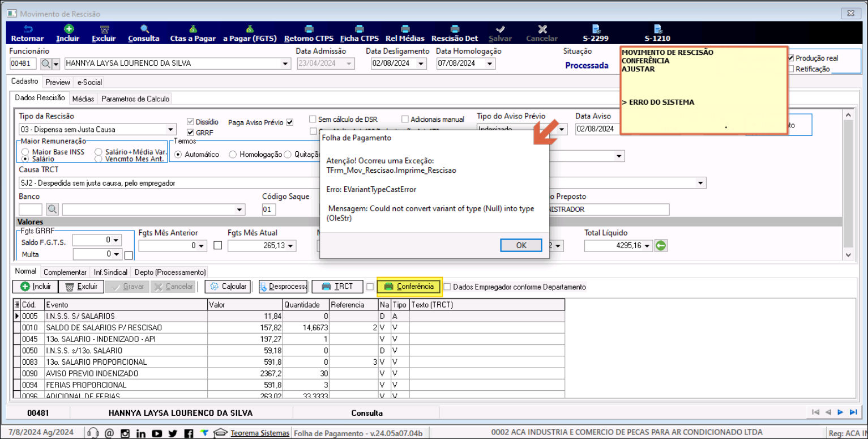Screen dimensions: 868x439
Task: Click the highlighted Conferência button
Action: click(x=409, y=287)
